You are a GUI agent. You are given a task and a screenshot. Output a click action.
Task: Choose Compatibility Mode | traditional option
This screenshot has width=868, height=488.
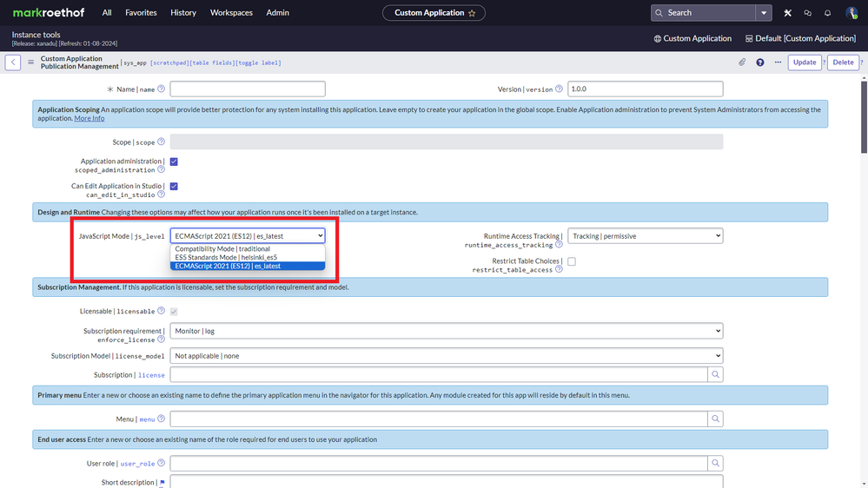248,249
